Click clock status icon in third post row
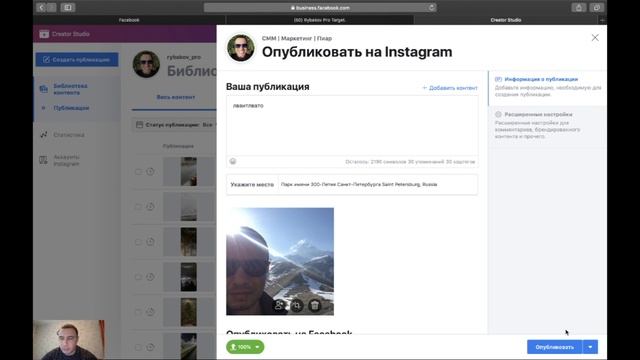This screenshot has height=360, width=640. (x=150, y=242)
